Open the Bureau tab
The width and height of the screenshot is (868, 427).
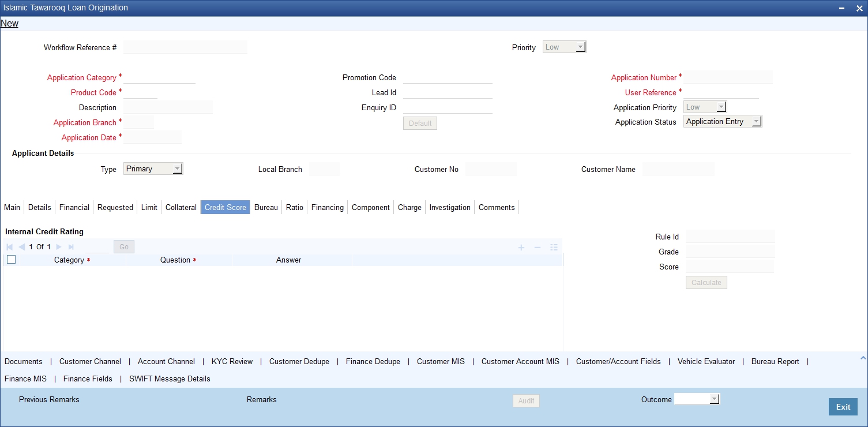coord(266,207)
